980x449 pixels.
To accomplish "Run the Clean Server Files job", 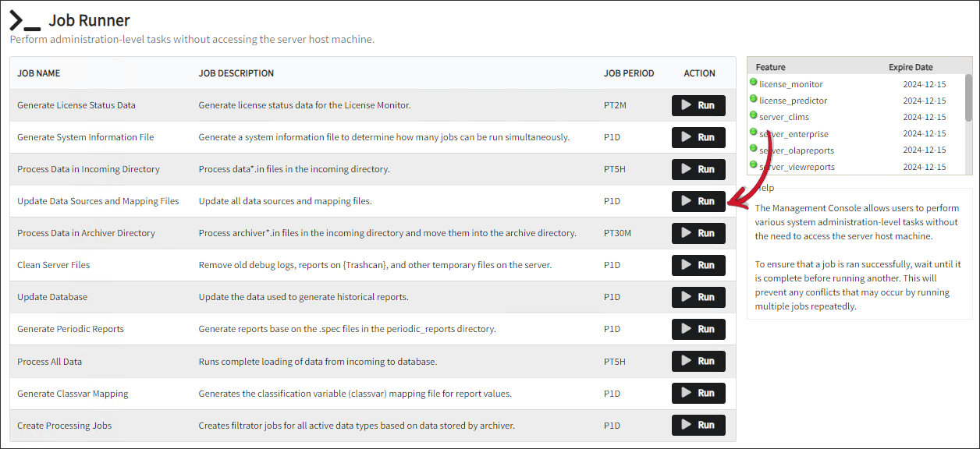I will (698, 265).
